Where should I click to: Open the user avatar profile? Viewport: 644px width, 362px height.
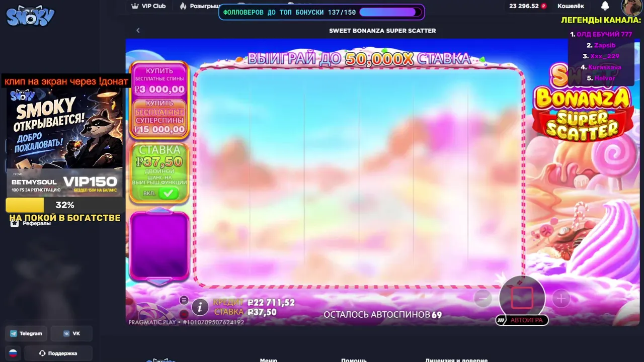coord(631,7)
